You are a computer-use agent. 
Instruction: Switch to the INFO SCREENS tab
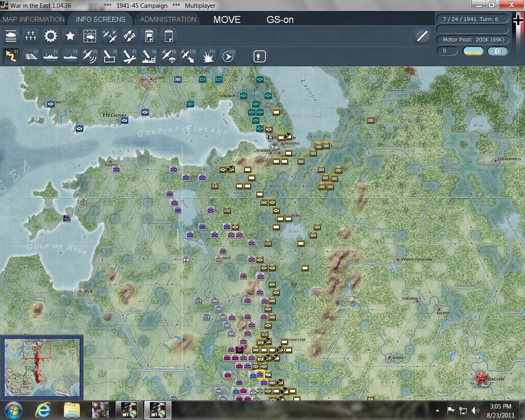tap(100, 19)
